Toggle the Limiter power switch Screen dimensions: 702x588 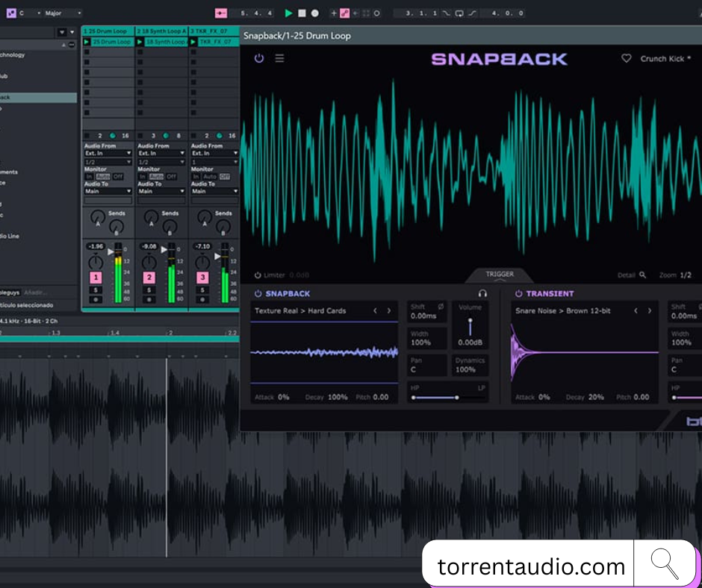[x=258, y=275]
